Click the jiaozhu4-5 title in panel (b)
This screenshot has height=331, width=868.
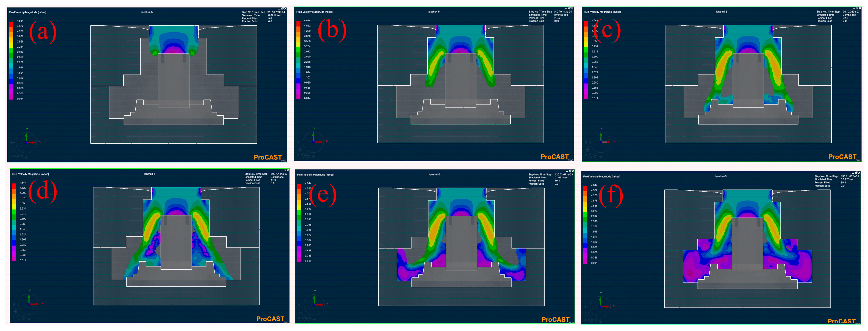pos(434,12)
